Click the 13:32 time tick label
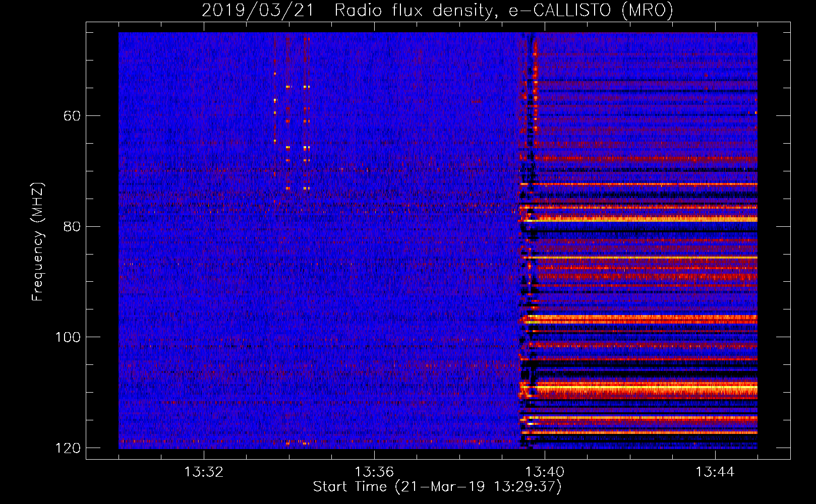The height and width of the screenshot is (504, 816). point(204,472)
